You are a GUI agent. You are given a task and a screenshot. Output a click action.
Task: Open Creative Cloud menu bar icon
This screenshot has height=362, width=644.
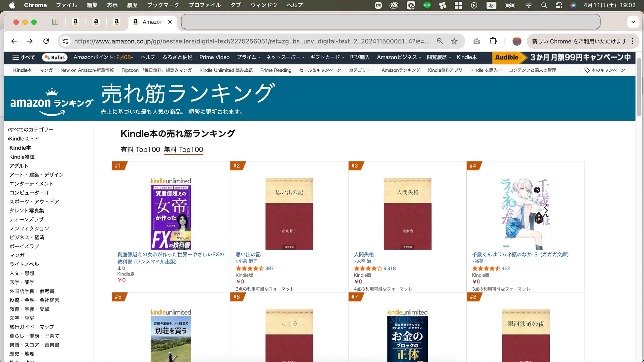(394, 5)
